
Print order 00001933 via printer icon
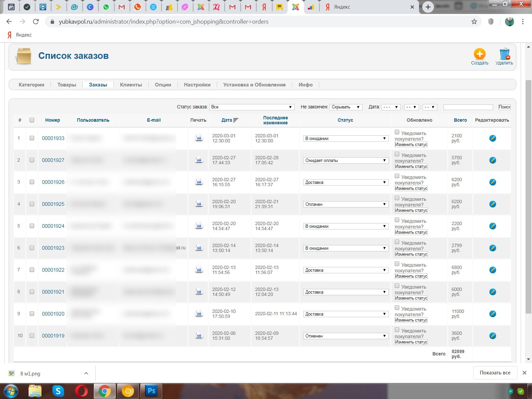(199, 138)
